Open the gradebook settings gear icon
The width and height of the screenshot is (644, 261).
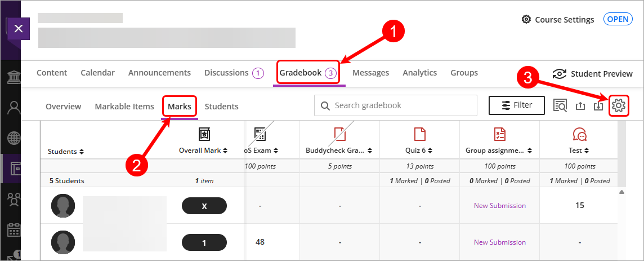click(x=619, y=105)
